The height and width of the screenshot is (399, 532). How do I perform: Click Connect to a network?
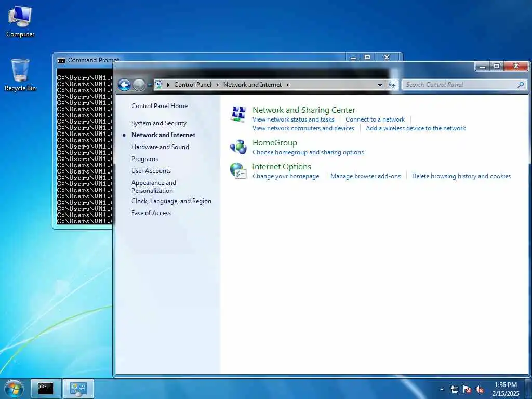375,119
